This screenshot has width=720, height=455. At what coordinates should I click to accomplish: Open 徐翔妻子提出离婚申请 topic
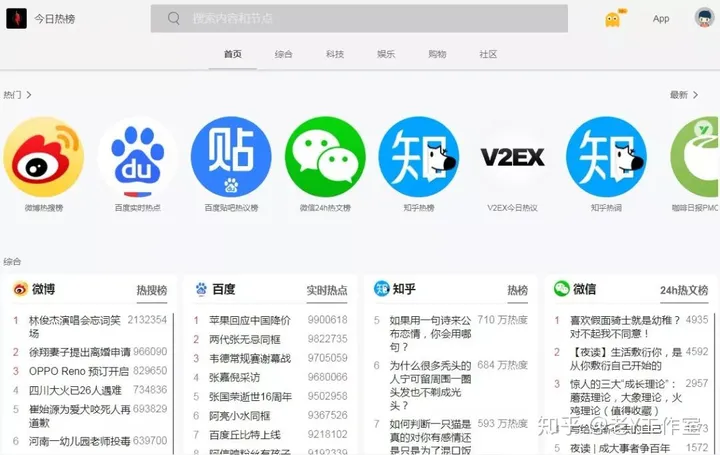point(79,352)
